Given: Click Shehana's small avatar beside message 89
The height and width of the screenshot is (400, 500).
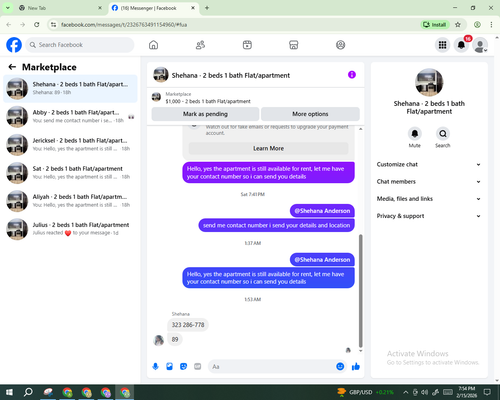Looking at the screenshot, I should [x=159, y=340].
